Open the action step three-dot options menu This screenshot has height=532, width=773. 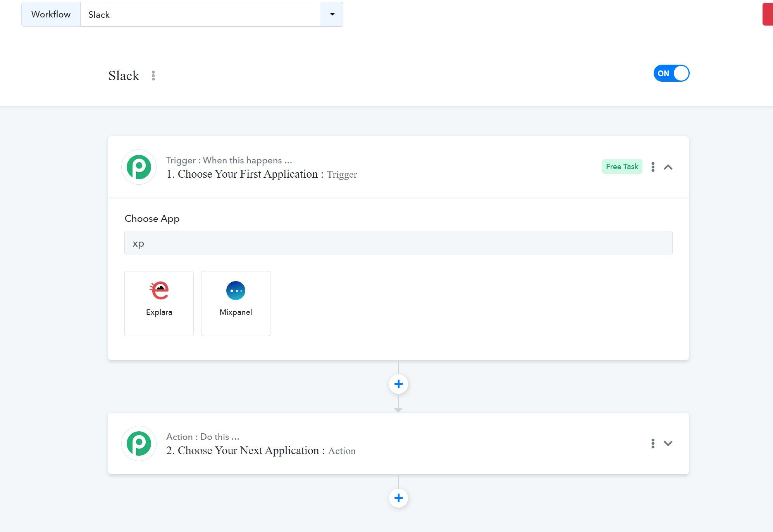(x=653, y=443)
